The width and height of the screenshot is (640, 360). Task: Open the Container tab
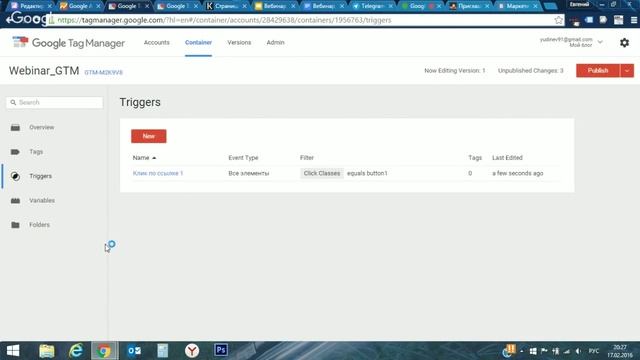tap(198, 42)
